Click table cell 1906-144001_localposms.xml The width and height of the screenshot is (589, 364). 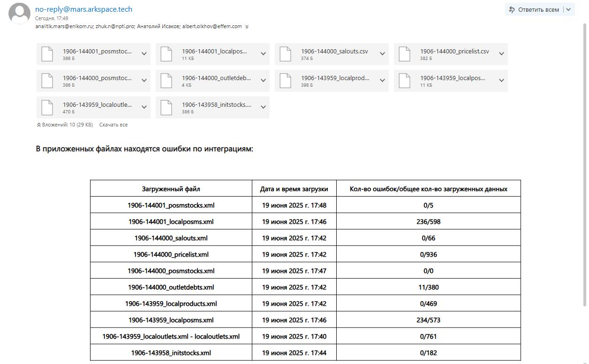pos(171,222)
